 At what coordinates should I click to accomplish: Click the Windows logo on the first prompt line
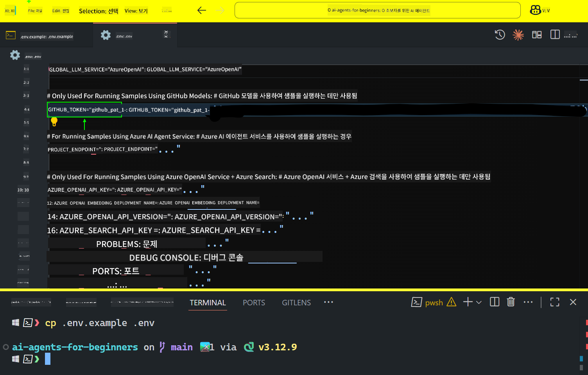coord(16,323)
